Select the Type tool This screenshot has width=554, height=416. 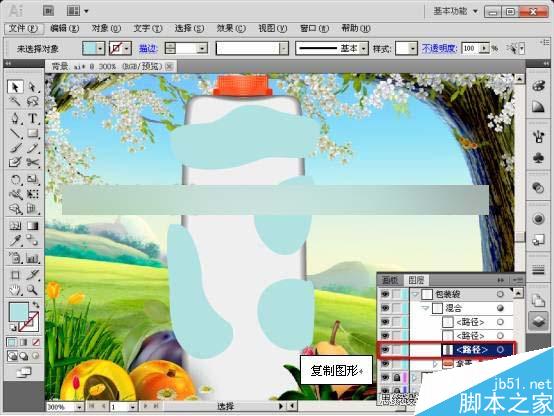[33, 118]
